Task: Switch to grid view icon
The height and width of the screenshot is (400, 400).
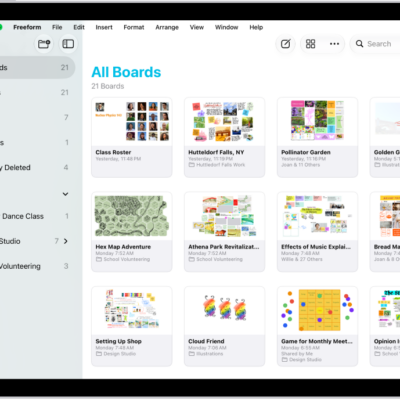Action: coord(310,44)
